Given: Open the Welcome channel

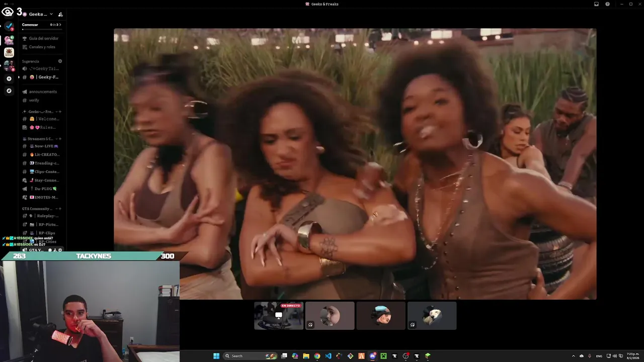Looking at the screenshot, I should point(41,119).
